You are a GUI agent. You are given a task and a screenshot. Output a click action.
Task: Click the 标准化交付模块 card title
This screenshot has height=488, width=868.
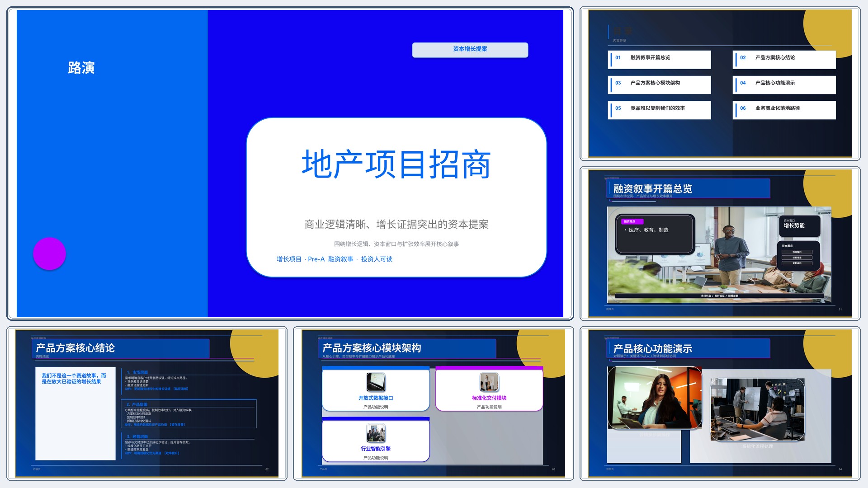pyautogui.click(x=489, y=398)
